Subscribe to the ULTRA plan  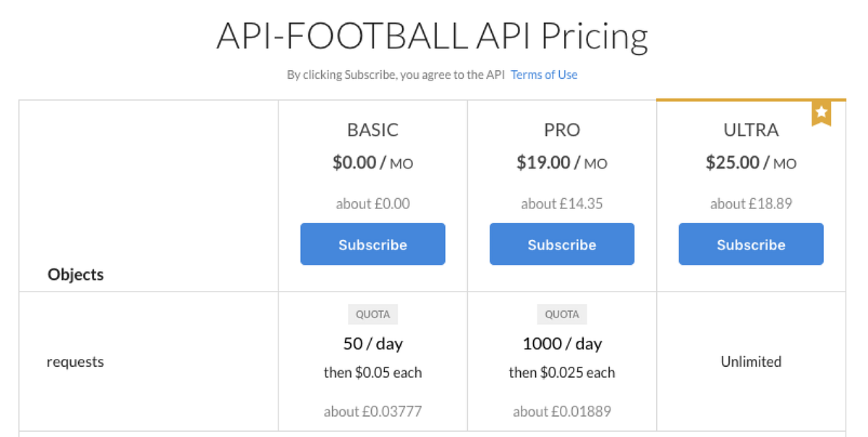[x=751, y=245]
